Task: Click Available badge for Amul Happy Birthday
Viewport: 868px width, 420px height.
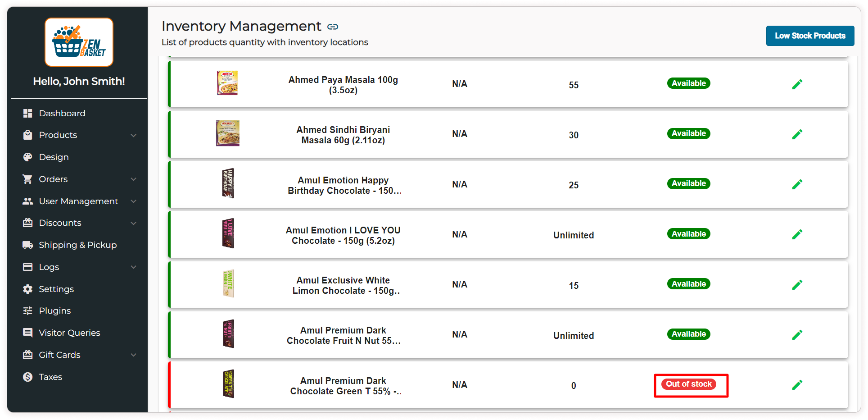Action: point(688,183)
